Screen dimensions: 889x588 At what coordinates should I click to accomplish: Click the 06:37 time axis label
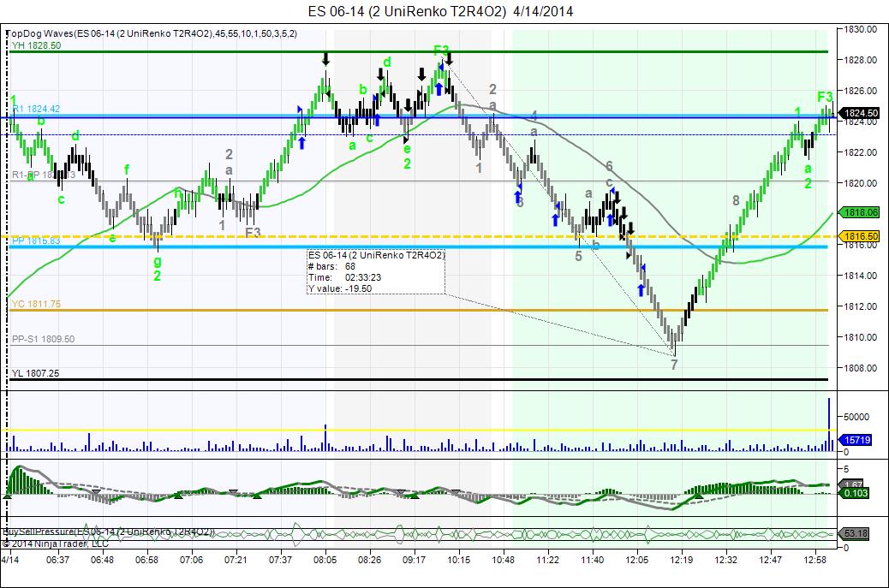click(57, 560)
